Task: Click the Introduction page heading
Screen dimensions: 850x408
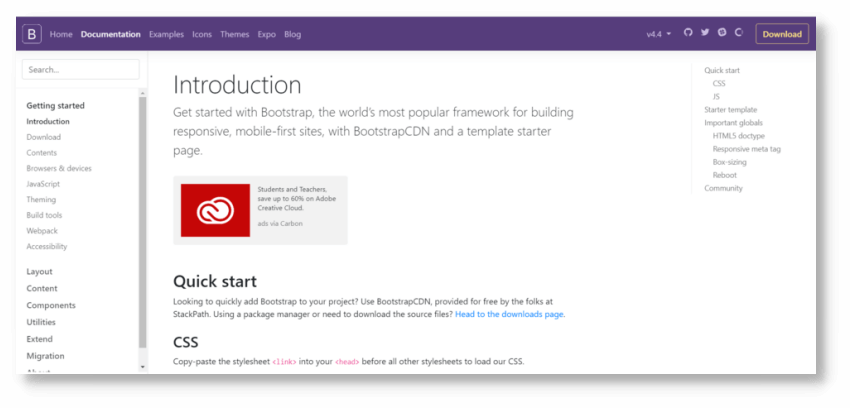Action: (237, 85)
